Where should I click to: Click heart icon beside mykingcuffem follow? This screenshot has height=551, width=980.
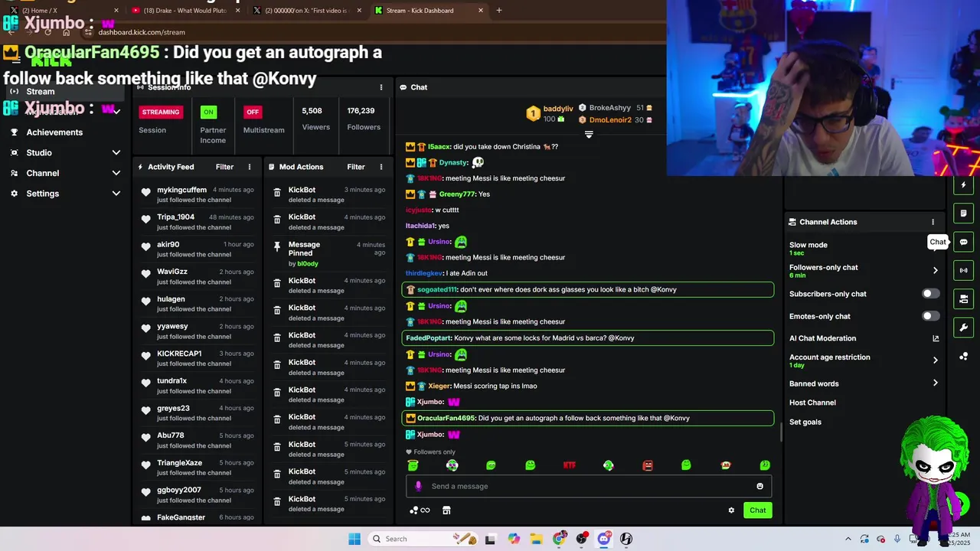146,192
